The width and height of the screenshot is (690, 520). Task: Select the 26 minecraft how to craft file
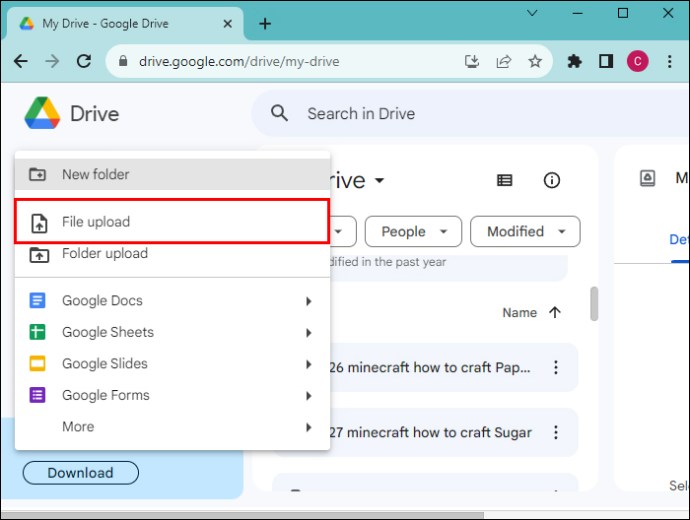pyautogui.click(x=429, y=367)
